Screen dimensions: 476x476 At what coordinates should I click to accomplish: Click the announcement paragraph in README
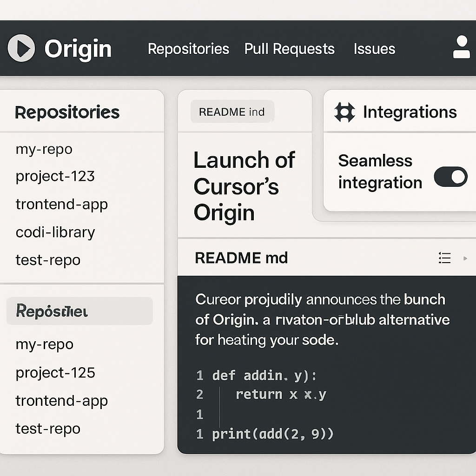(323, 320)
